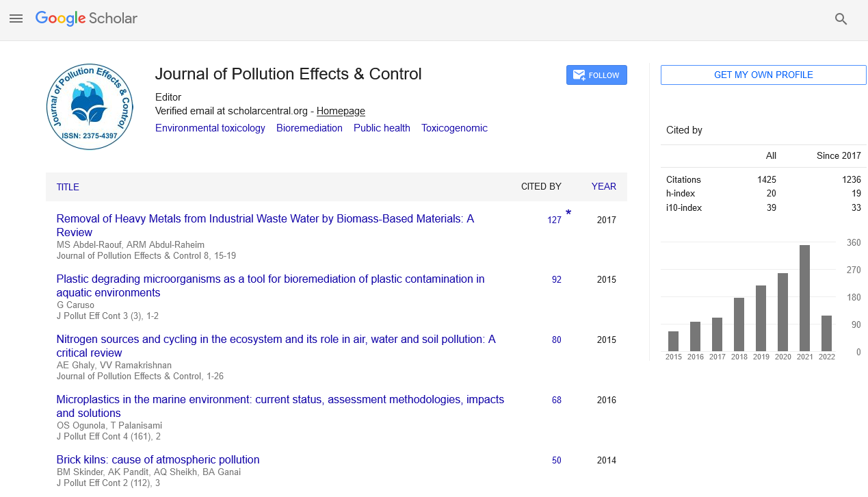View the 127 citations link
This screenshot has height=497, width=868.
pyautogui.click(x=554, y=220)
